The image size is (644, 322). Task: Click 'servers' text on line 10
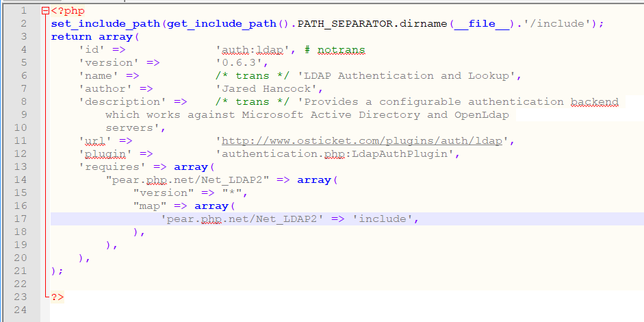point(130,128)
